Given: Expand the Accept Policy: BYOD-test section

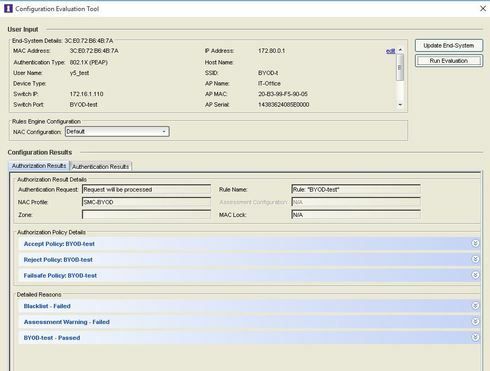Looking at the screenshot, I should tap(475, 243).
